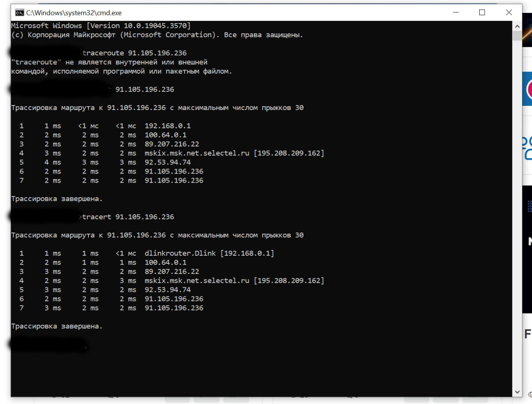Click '4 ms' in the first trace's hop 5
532x404 pixels.
pos(53,162)
